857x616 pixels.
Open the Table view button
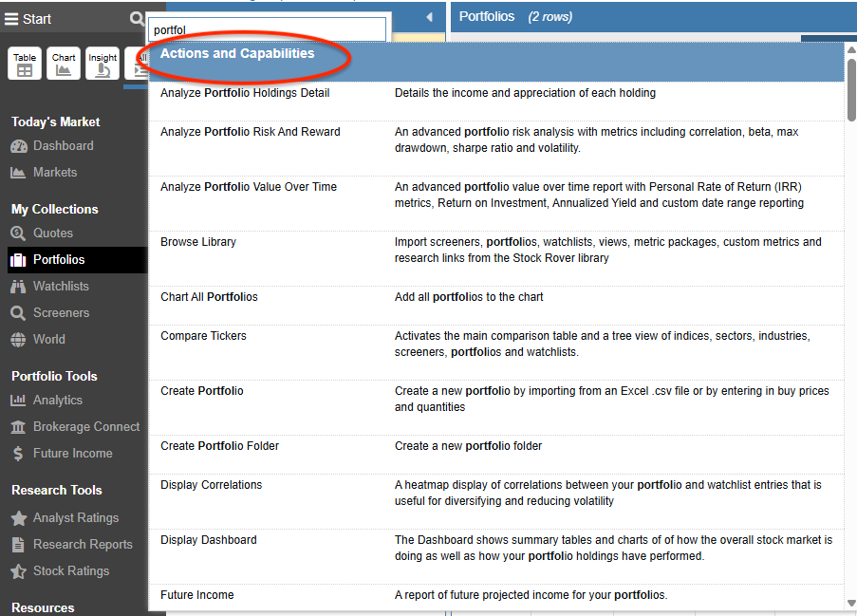(25, 64)
